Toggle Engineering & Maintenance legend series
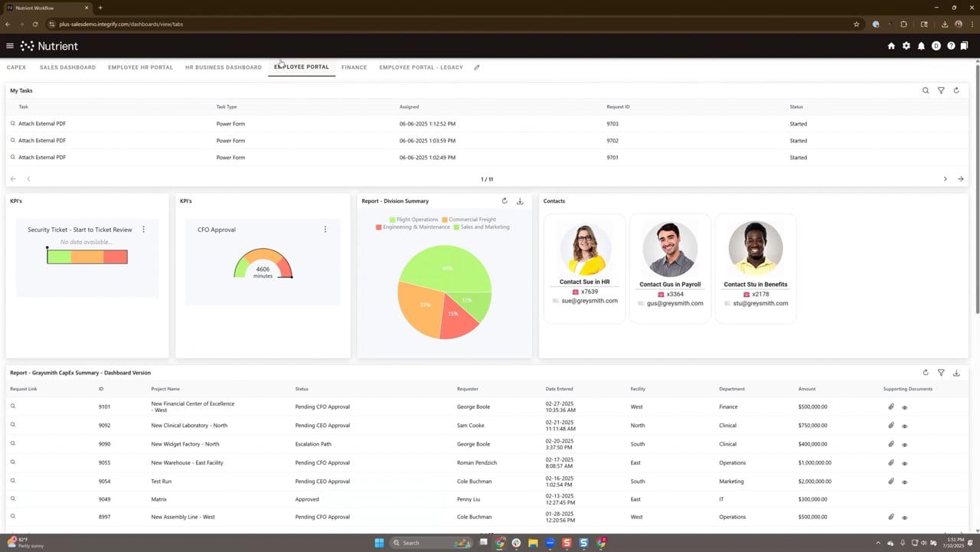Image resolution: width=980 pixels, height=552 pixels. pos(413,227)
